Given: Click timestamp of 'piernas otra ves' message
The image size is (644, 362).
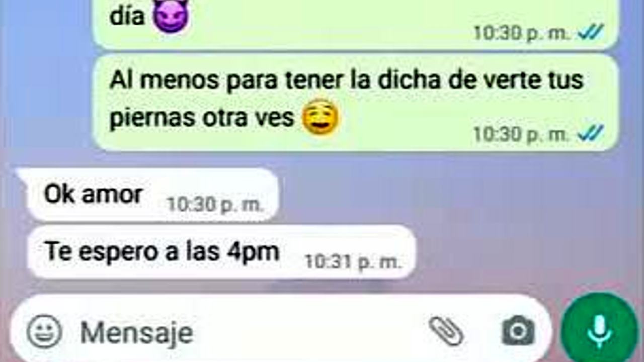Looking at the screenshot, I should [522, 134].
